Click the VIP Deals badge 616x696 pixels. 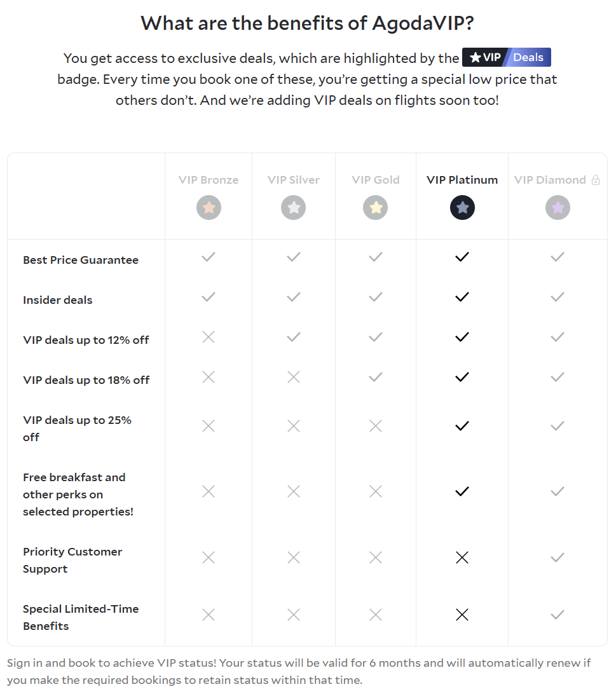point(506,58)
